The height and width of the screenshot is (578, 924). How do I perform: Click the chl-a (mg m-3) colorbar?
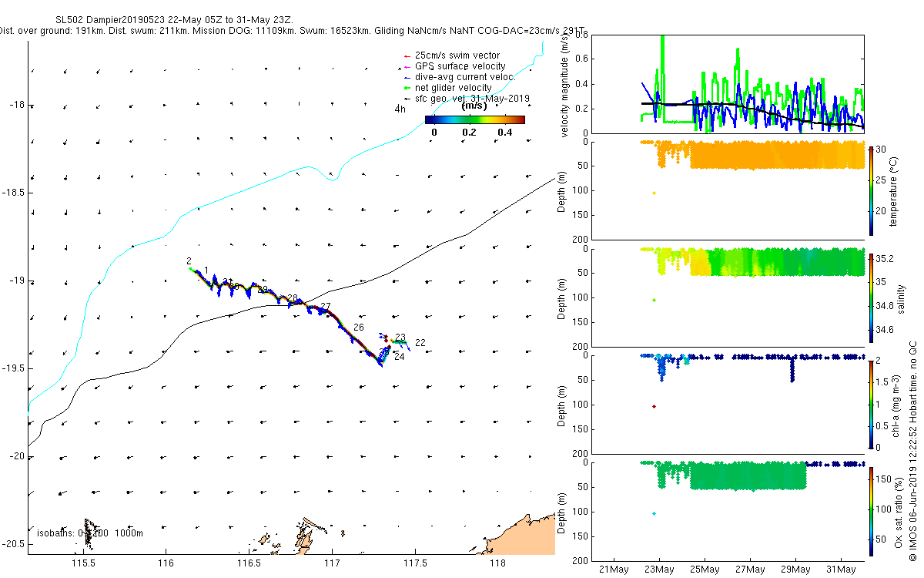(871, 403)
